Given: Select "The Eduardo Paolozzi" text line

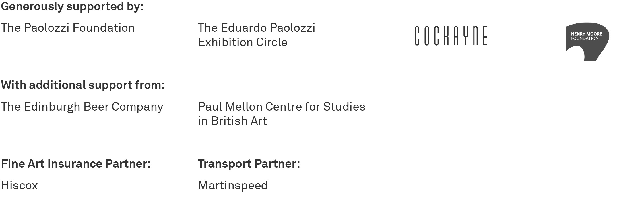Looking at the screenshot, I should coord(256,28).
